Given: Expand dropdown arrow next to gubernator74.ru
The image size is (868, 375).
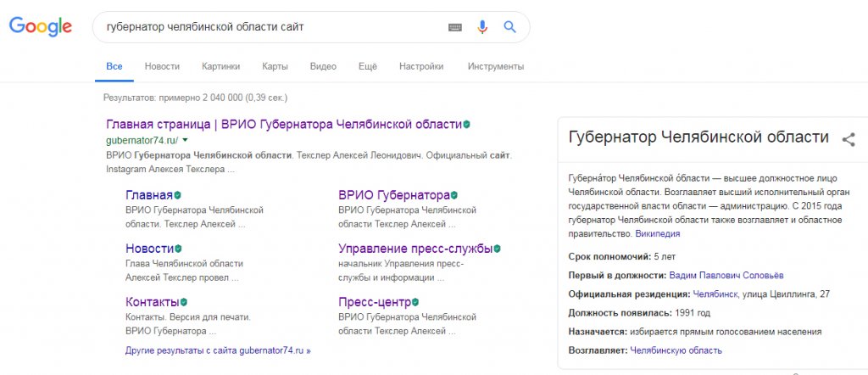Looking at the screenshot, I should tap(185, 140).
